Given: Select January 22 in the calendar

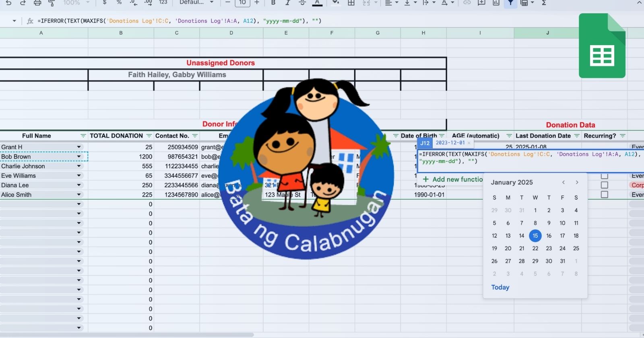Looking at the screenshot, I should pyautogui.click(x=535, y=248).
